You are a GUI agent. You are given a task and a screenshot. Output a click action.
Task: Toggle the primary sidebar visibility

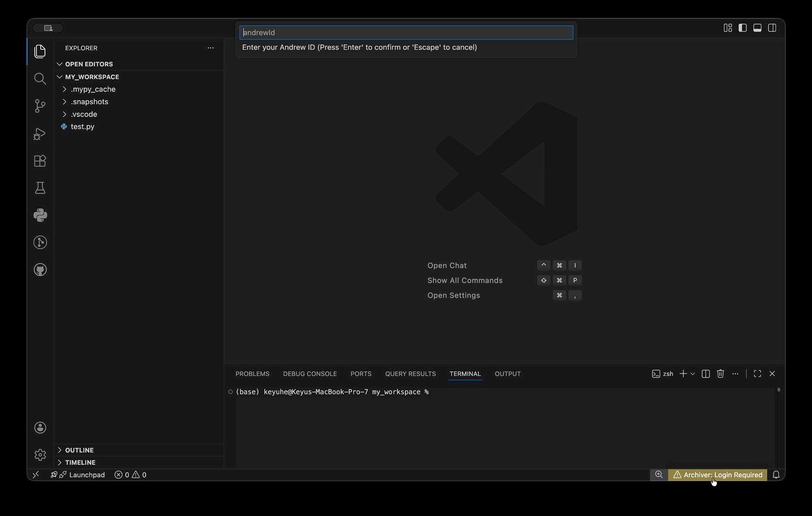point(742,28)
